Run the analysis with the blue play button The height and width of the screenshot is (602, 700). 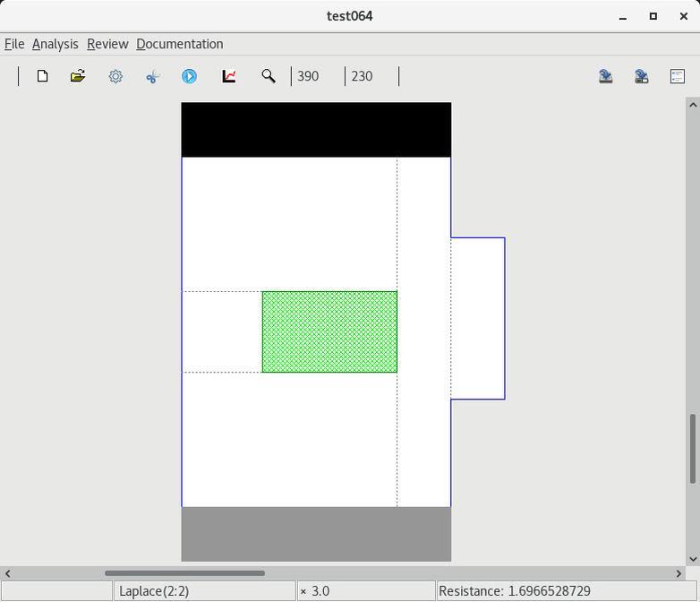[x=189, y=76]
